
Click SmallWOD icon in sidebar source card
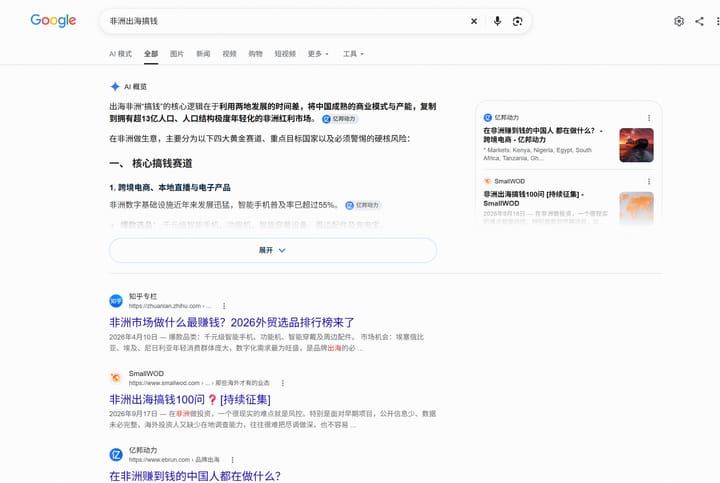(488, 181)
